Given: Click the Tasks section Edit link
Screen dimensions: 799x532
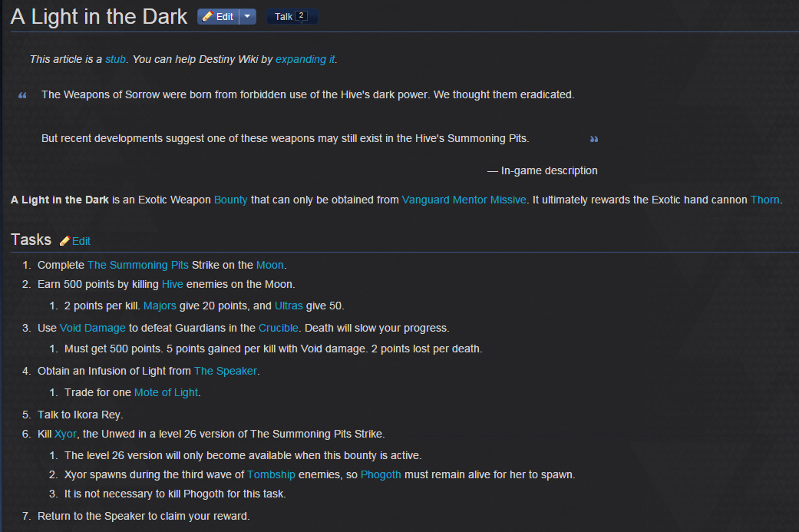Looking at the screenshot, I should 81,241.
